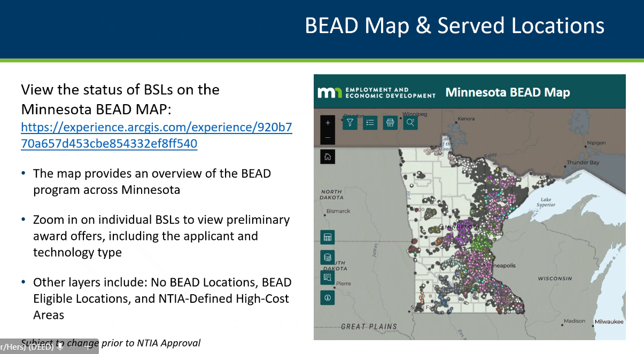Zoom in with the plus button
Viewport: 644px width, 354px height.
coord(328,123)
